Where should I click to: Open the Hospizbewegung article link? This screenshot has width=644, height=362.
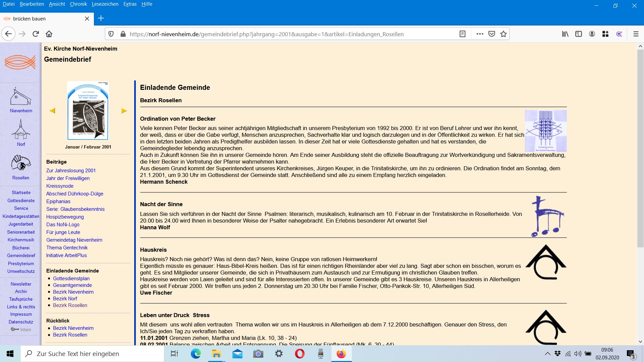[x=65, y=217]
